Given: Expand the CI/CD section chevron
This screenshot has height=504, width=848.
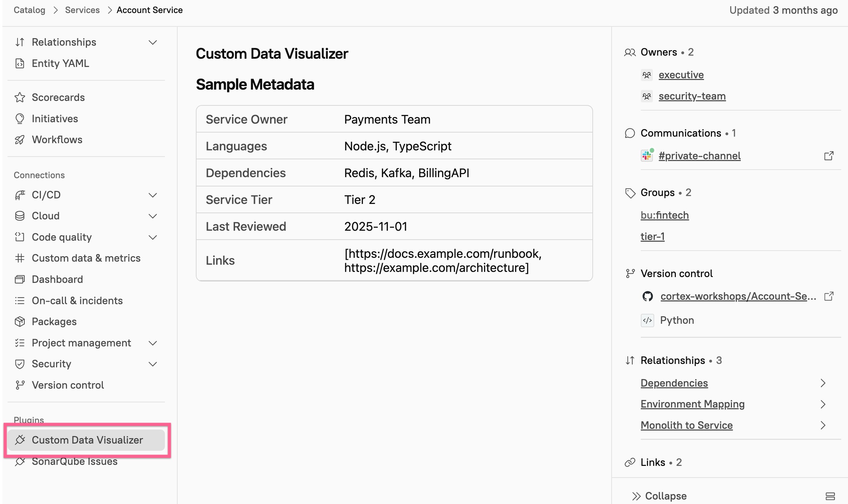Looking at the screenshot, I should pyautogui.click(x=153, y=195).
